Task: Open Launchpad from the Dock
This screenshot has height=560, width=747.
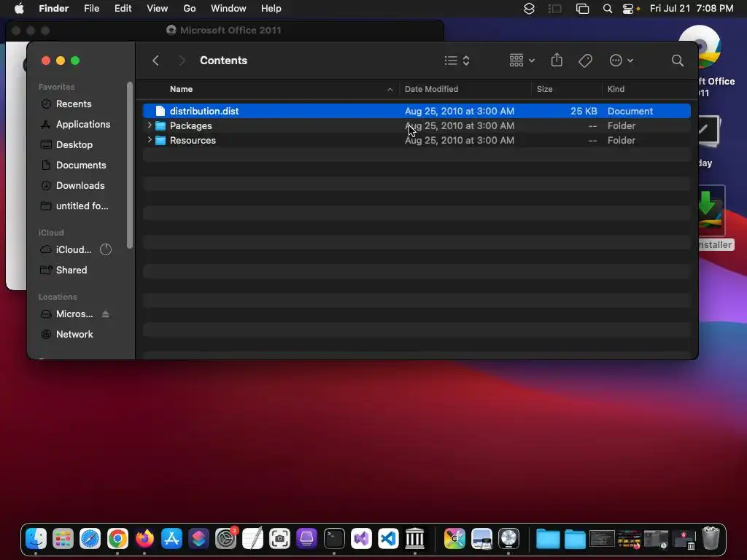Action: pyautogui.click(x=63, y=539)
